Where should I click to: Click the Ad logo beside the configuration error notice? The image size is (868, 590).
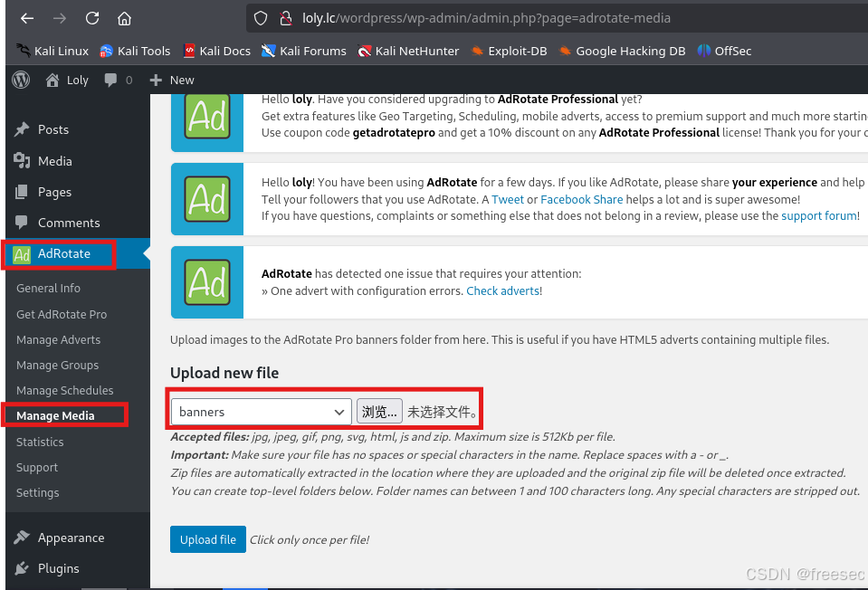tap(207, 282)
